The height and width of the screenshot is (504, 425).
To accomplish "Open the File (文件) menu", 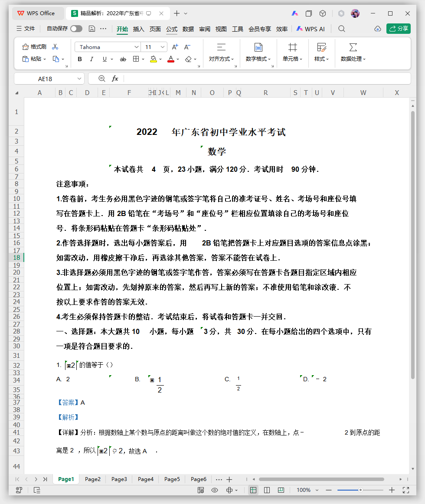I will click(26, 29).
